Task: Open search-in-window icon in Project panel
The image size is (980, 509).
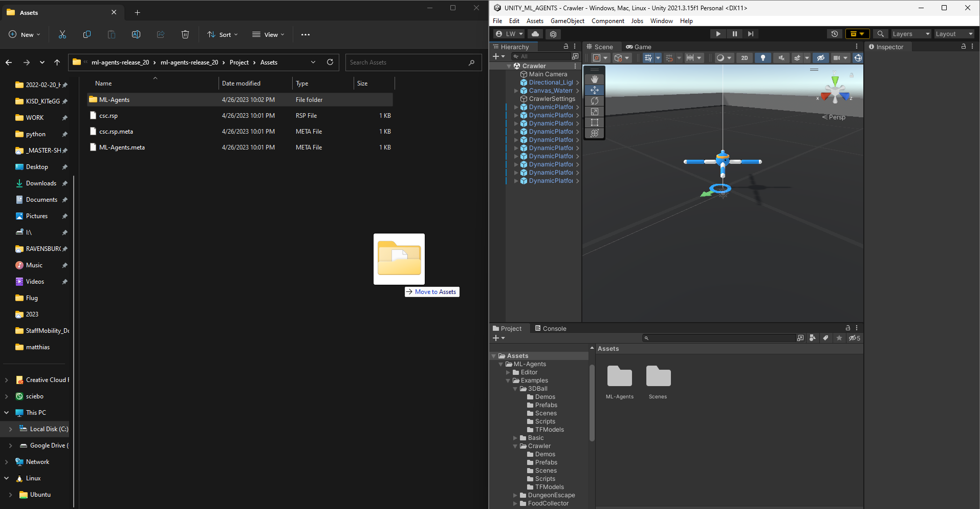Action: coord(800,338)
